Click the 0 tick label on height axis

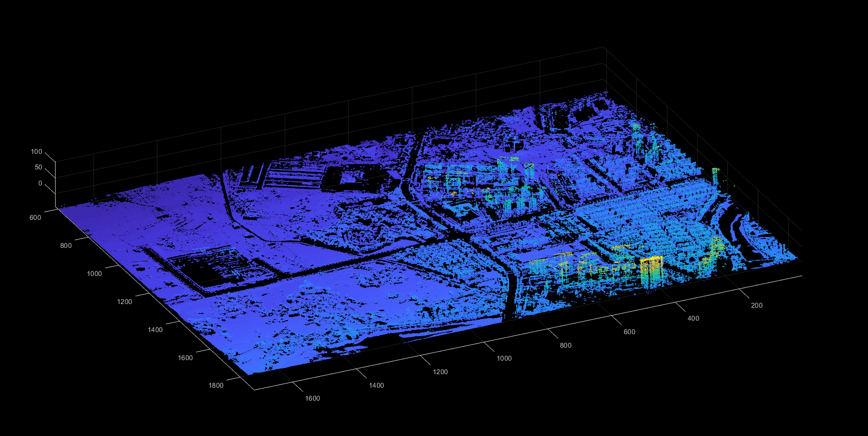click(x=40, y=183)
